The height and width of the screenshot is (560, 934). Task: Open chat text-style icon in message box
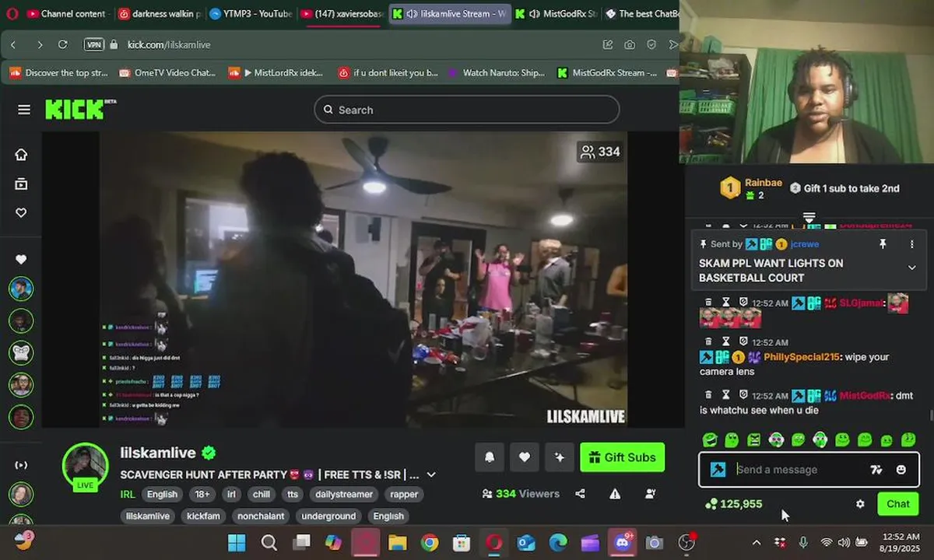(876, 470)
